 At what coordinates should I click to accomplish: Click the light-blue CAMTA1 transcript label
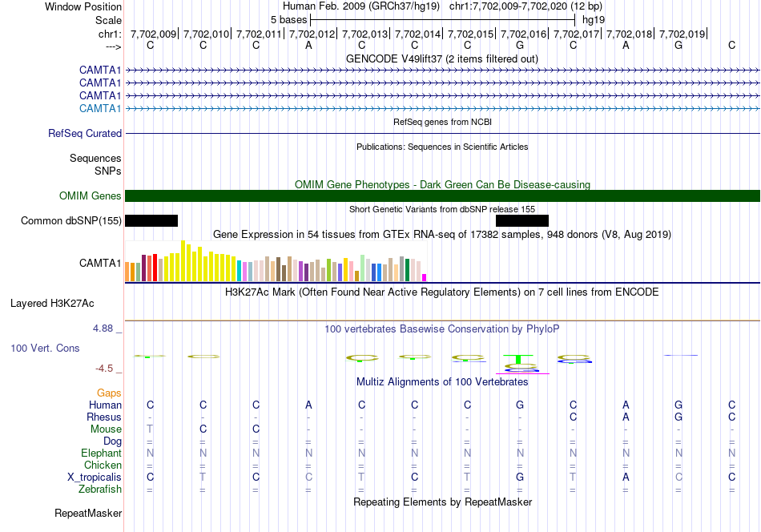[x=100, y=108]
